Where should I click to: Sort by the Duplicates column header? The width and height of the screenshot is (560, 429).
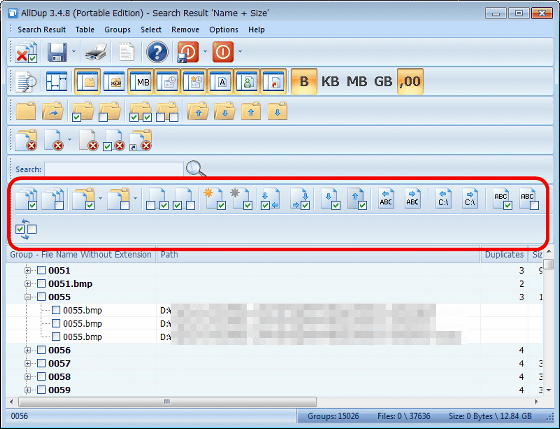(504, 255)
